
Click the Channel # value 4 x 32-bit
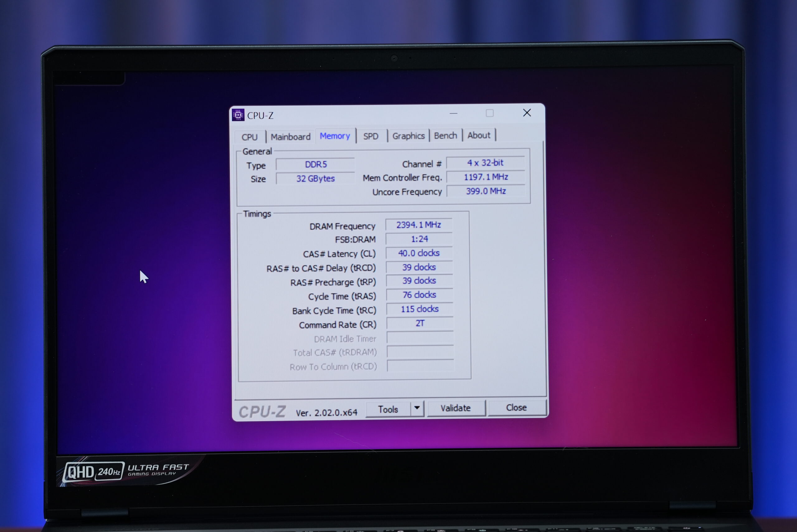pyautogui.click(x=486, y=163)
